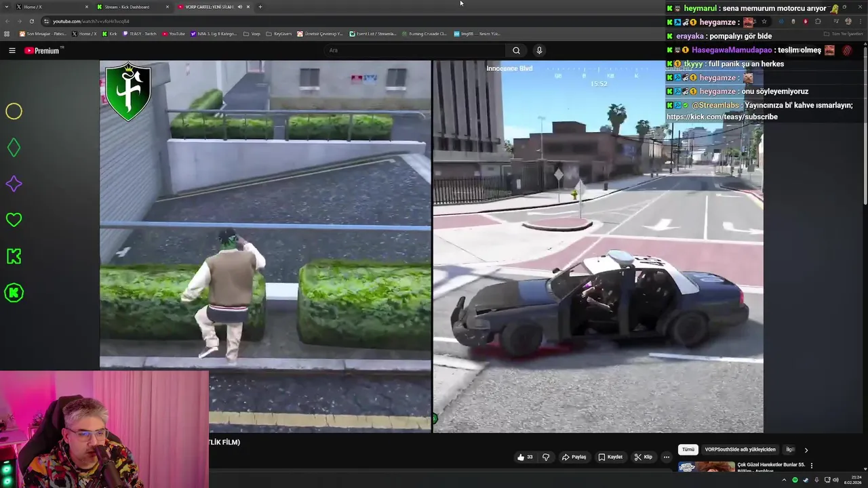The height and width of the screenshot is (488, 868).
Task: Open 'Event List / Streamla...' bookmark
Action: point(373,34)
